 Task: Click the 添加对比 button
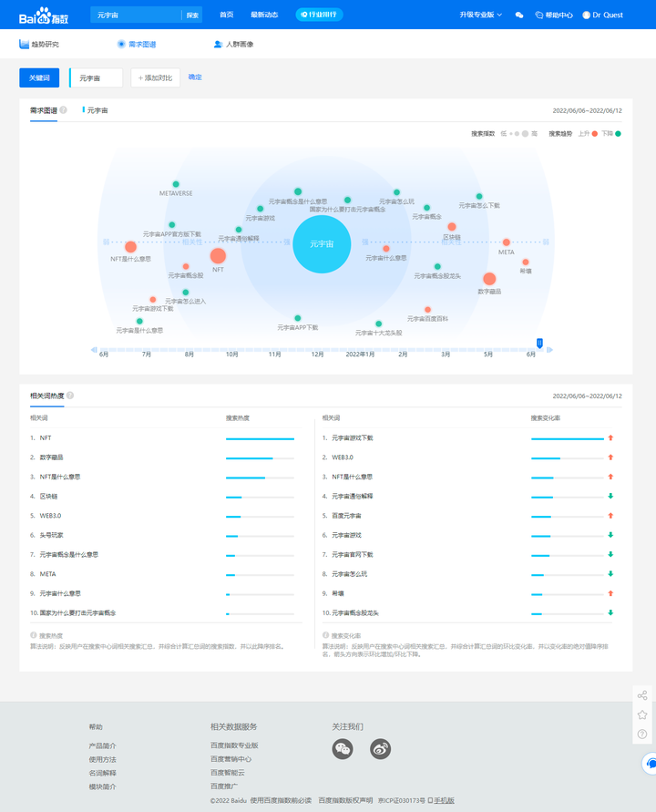[x=155, y=78]
